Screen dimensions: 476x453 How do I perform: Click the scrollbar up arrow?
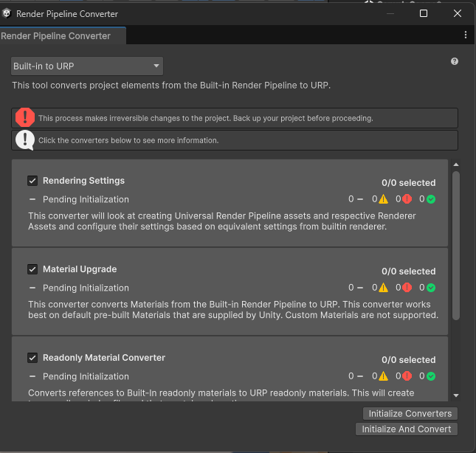pyautogui.click(x=455, y=165)
